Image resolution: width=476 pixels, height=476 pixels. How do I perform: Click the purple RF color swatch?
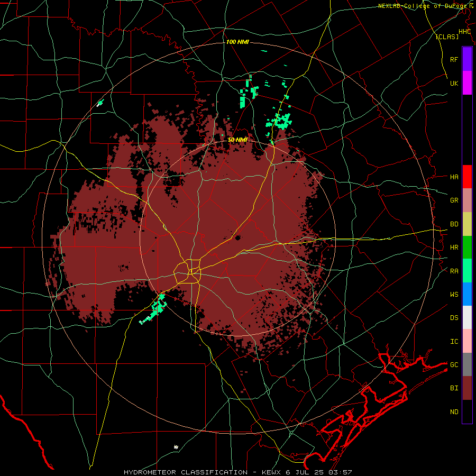pyautogui.click(x=467, y=59)
